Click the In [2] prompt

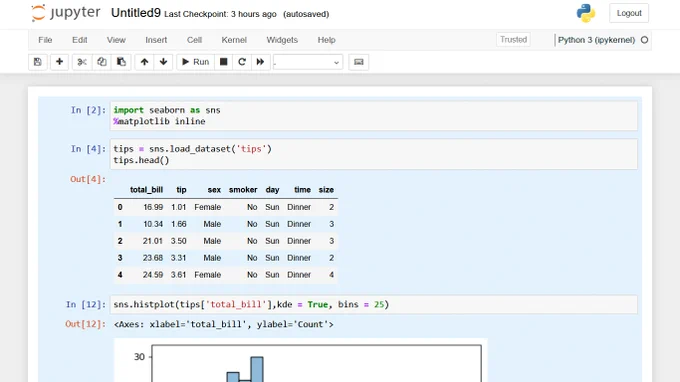tap(88, 110)
